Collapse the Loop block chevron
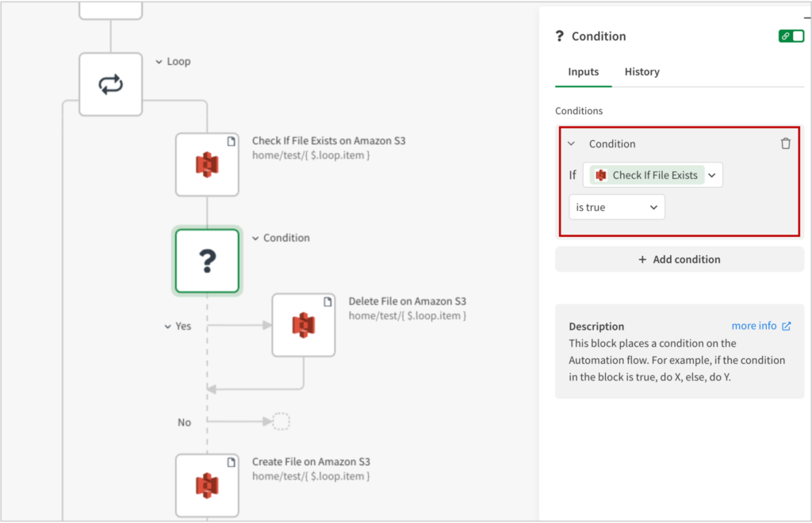The image size is (812, 523). 159,62
